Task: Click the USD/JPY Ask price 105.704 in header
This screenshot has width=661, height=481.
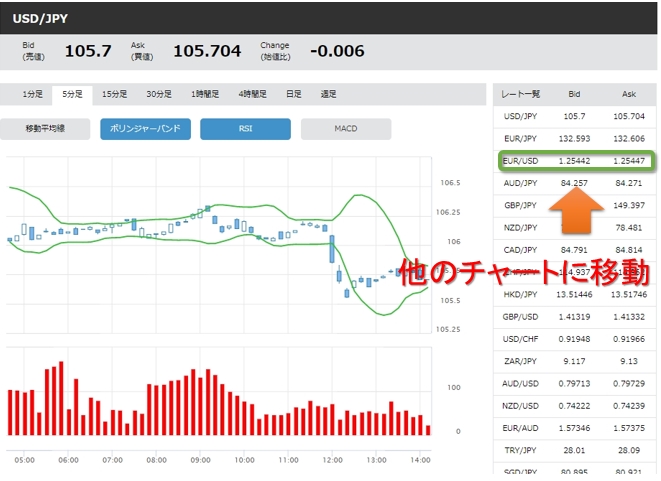Action: tap(207, 51)
